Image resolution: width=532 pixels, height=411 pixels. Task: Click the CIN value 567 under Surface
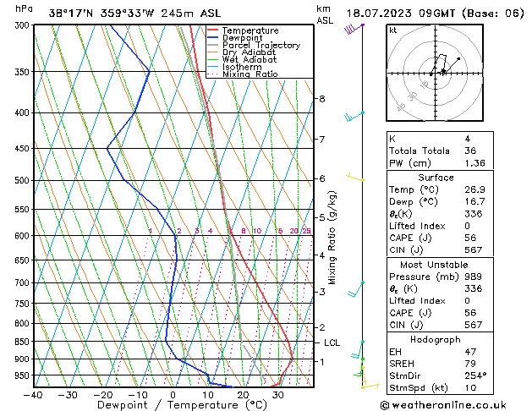tap(474, 250)
